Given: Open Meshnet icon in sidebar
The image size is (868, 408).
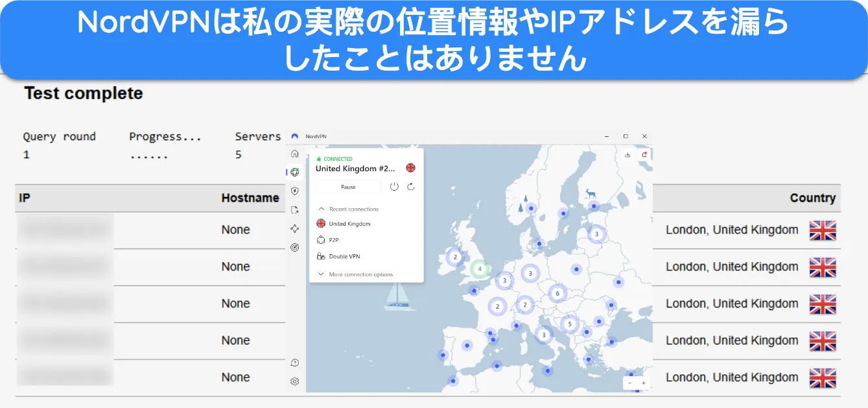Looking at the screenshot, I should [x=295, y=228].
